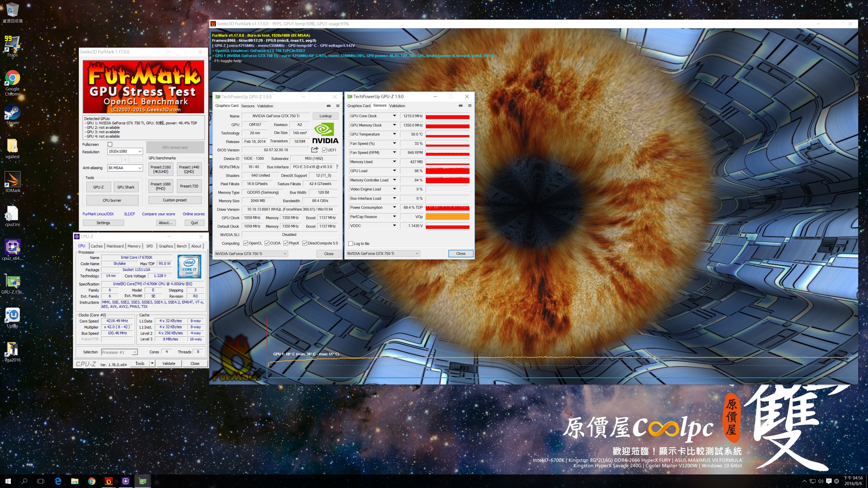Switch to FurMark taskbar icon
This screenshot has height=488, width=868.
108,481
